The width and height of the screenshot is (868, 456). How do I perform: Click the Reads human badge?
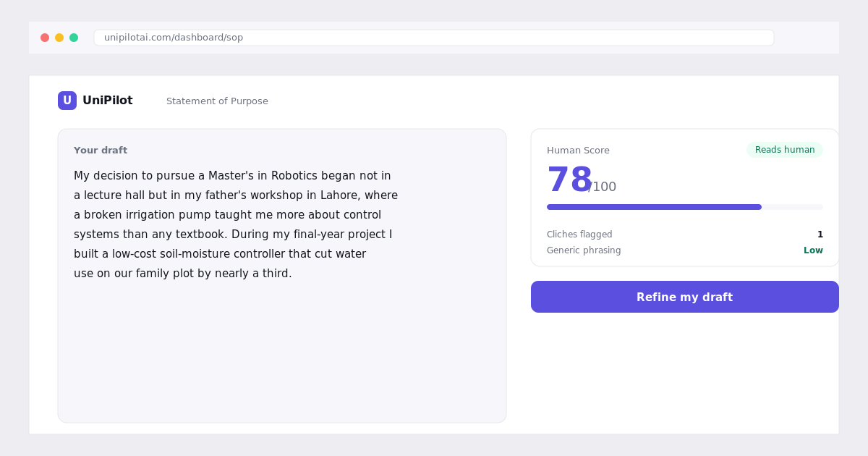[785, 150]
